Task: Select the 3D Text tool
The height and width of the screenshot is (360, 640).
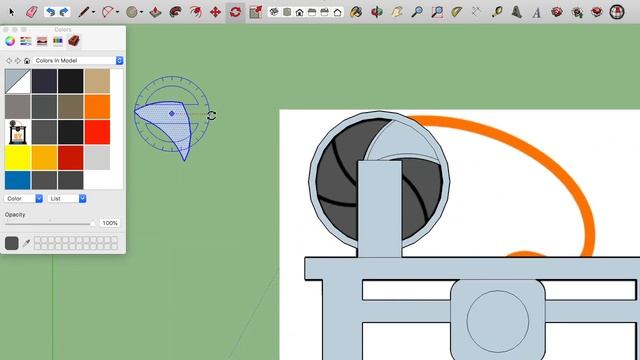Action: click(517, 12)
